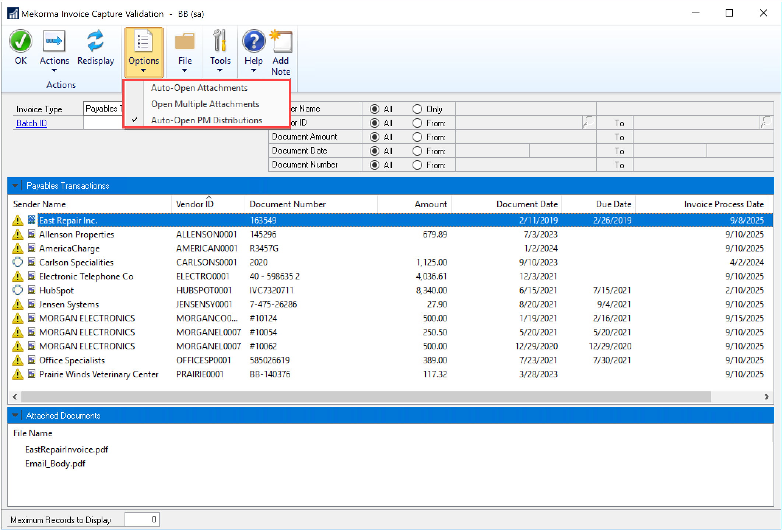The image size is (782, 532).
Task: Open the Tools wrench icon menu
Action: click(x=220, y=41)
